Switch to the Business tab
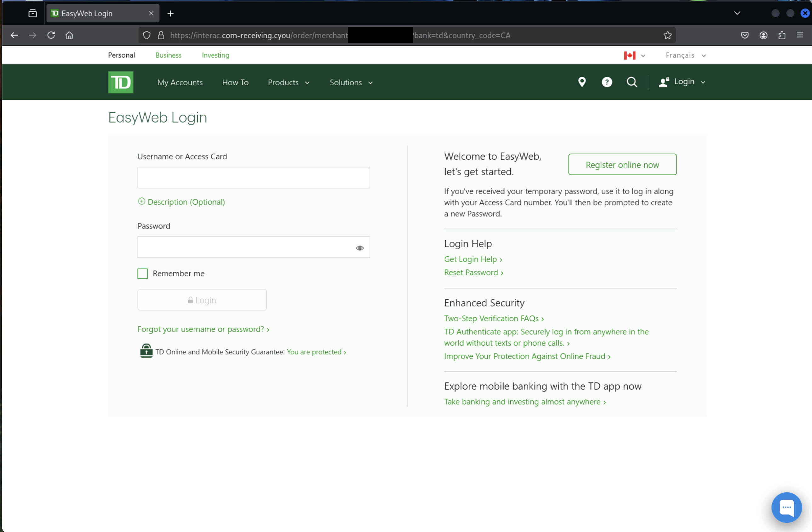 (x=168, y=55)
